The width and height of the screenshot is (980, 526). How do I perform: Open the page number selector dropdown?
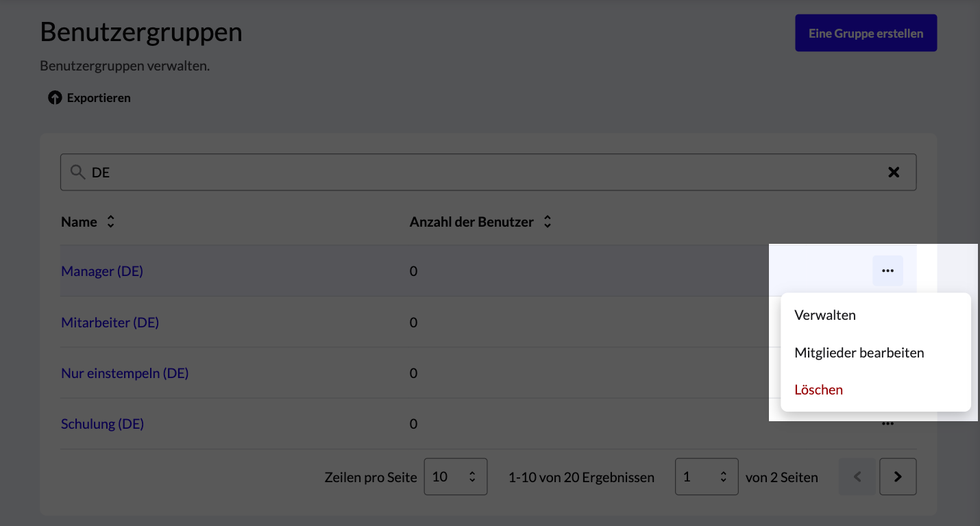coord(707,477)
